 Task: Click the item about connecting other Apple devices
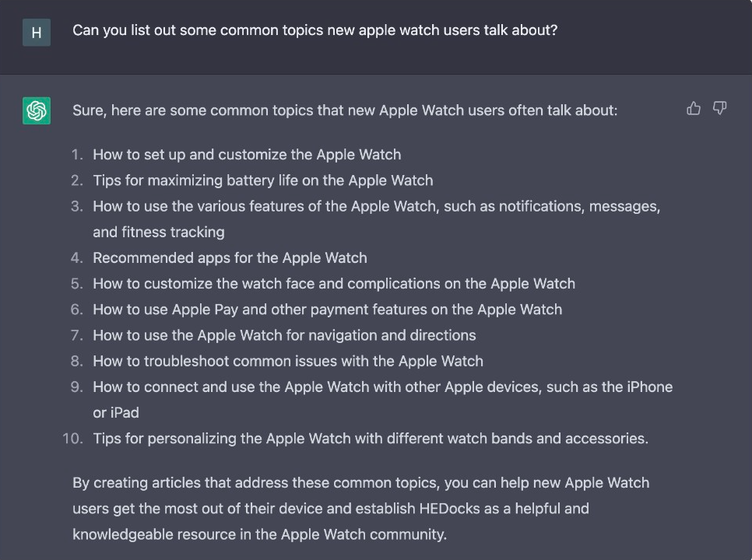[x=382, y=387]
